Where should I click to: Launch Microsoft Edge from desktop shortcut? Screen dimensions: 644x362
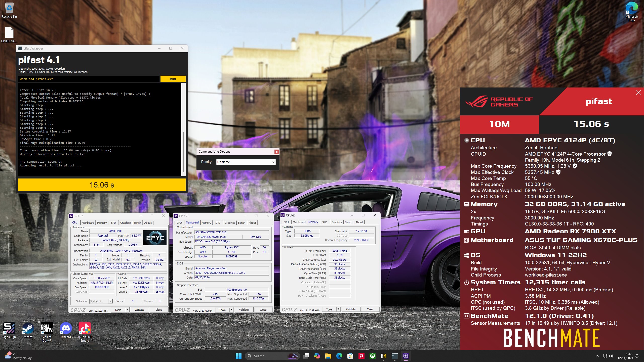(x=631, y=12)
